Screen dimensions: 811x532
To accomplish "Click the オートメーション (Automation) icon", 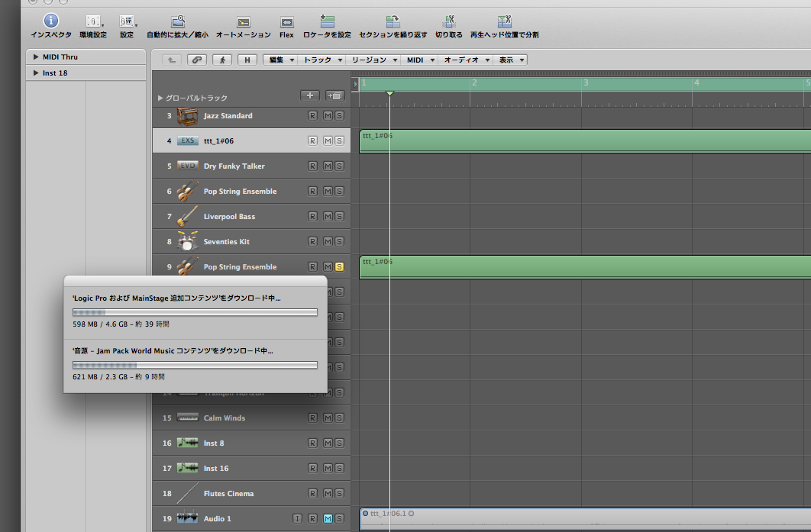I will coord(243,23).
